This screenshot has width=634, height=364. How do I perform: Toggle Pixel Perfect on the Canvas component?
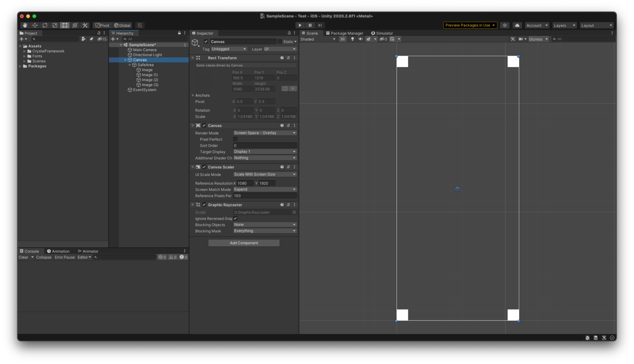point(235,139)
